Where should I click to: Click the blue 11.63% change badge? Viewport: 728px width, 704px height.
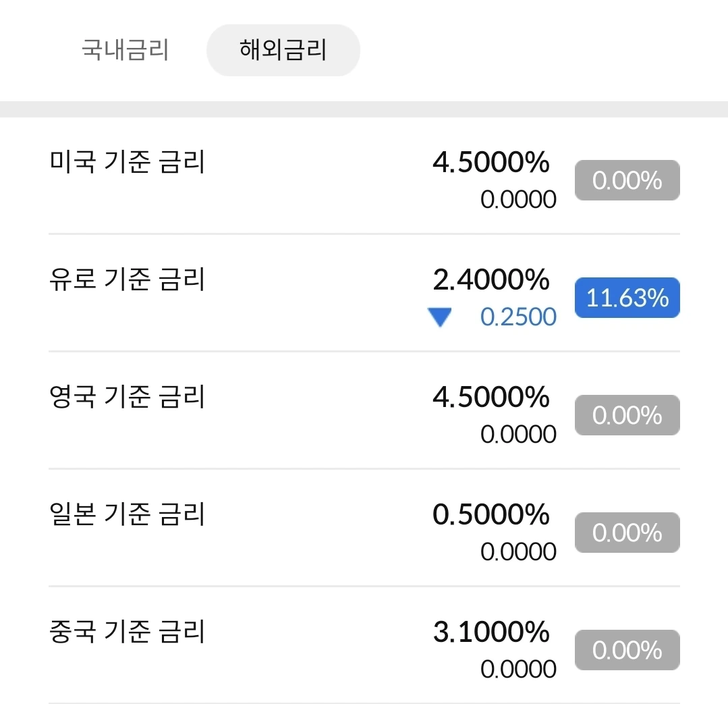(x=627, y=298)
